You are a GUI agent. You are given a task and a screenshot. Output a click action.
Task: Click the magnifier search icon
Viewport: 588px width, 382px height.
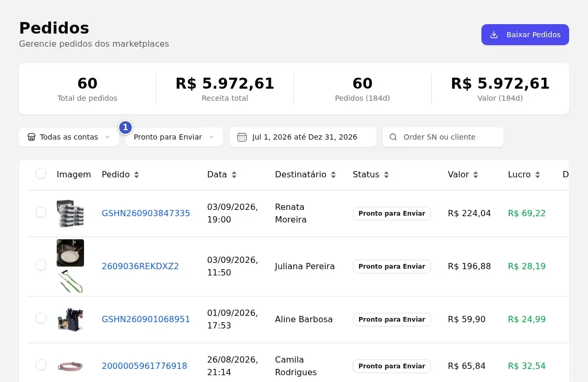(x=393, y=137)
